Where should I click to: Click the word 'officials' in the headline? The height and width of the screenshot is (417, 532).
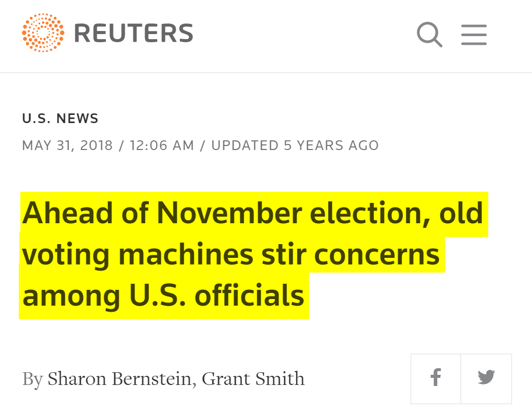coord(249,295)
